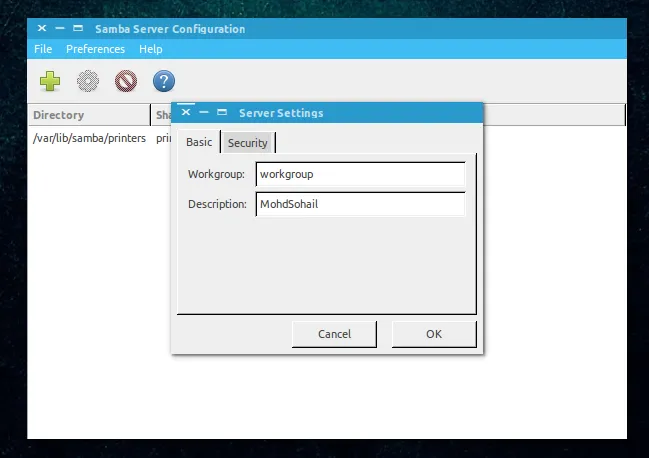Close the Samba Server Configuration window
The width and height of the screenshot is (649, 458).
click(x=42, y=29)
